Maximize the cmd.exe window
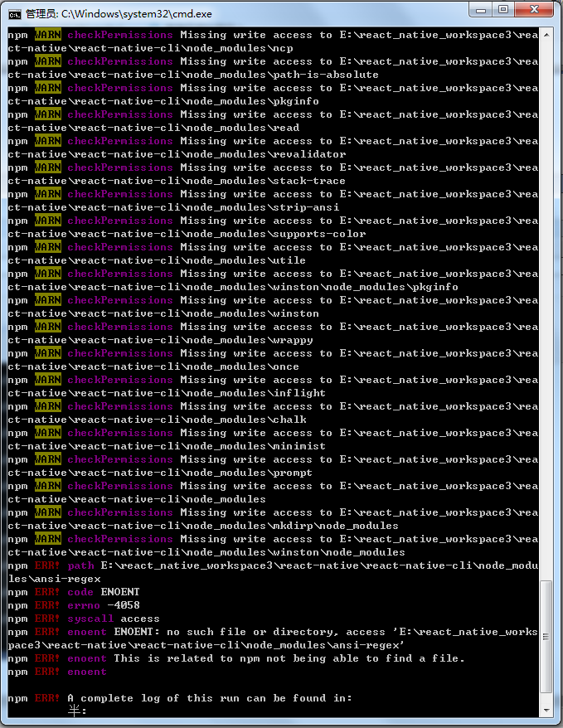Screen dimensions: 563x728 [x=503, y=10]
